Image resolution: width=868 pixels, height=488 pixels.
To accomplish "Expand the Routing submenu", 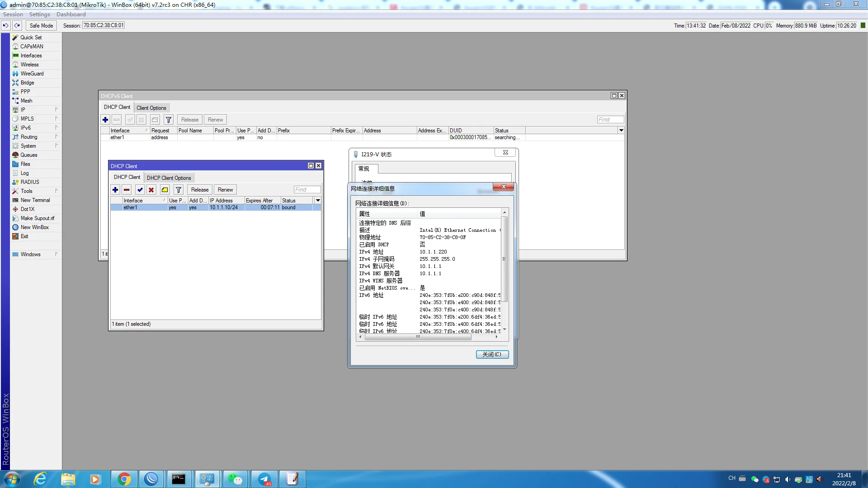I will [x=36, y=137].
